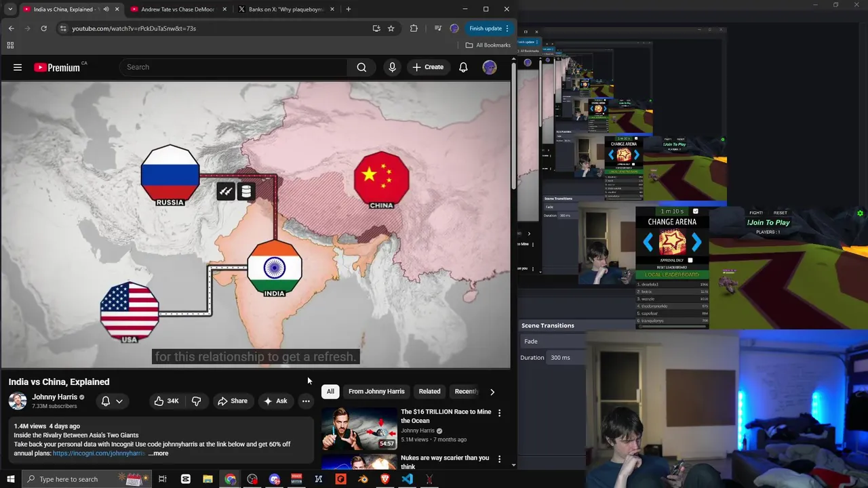Open CapCut from the taskbar
This screenshot has width=868, height=488.
(185, 479)
